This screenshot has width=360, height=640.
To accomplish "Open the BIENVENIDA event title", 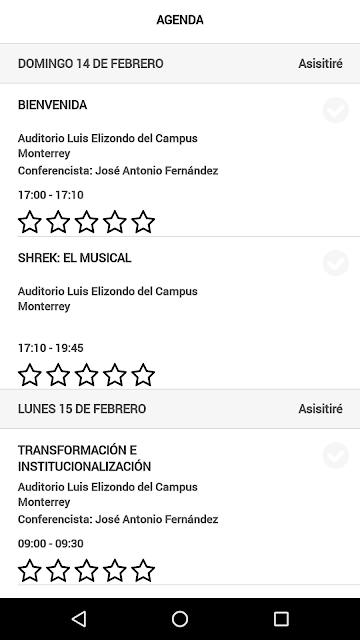I will click(x=53, y=105).
